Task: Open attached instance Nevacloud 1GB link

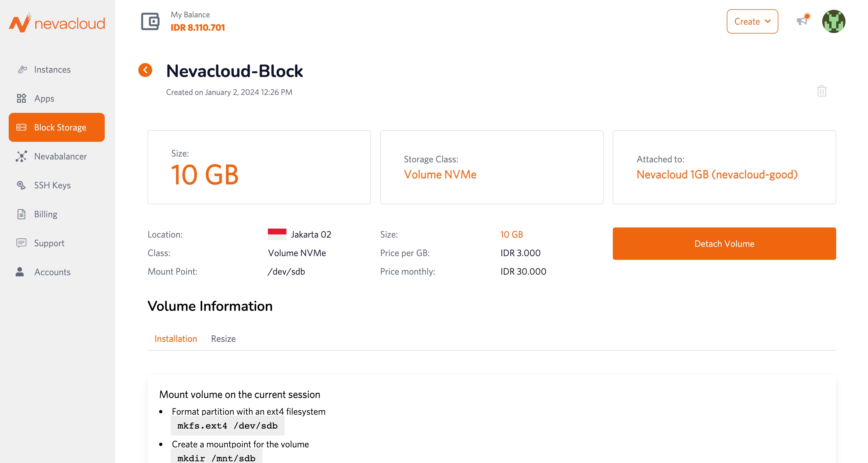Action: (717, 174)
